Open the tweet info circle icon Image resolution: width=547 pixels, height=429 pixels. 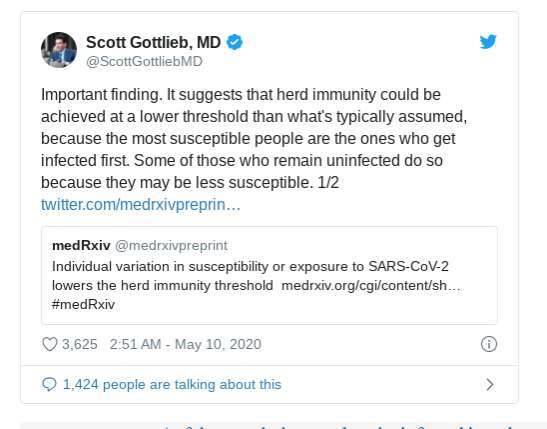click(x=488, y=344)
